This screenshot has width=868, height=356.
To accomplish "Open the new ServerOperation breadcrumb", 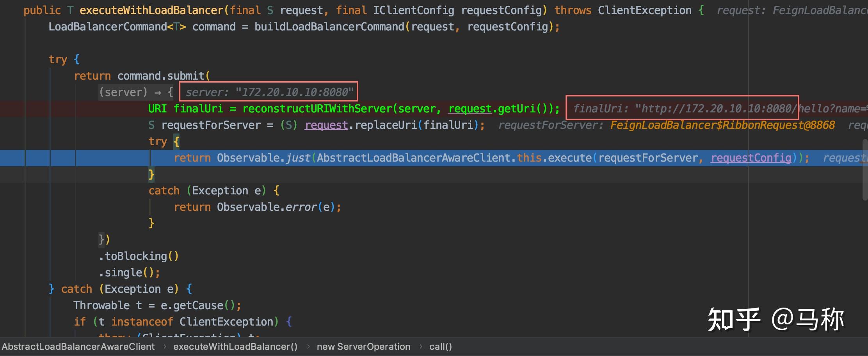I will pos(363,347).
